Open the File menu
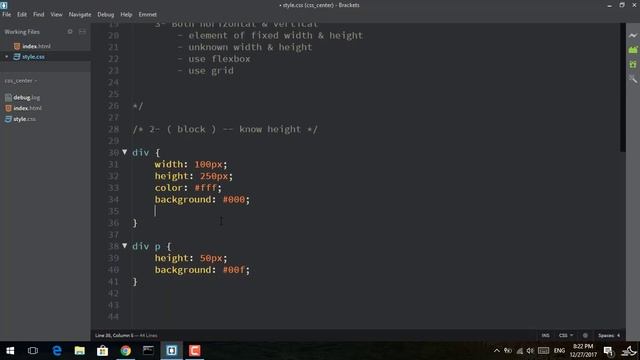640x360 pixels. click(x=7, y=14)
